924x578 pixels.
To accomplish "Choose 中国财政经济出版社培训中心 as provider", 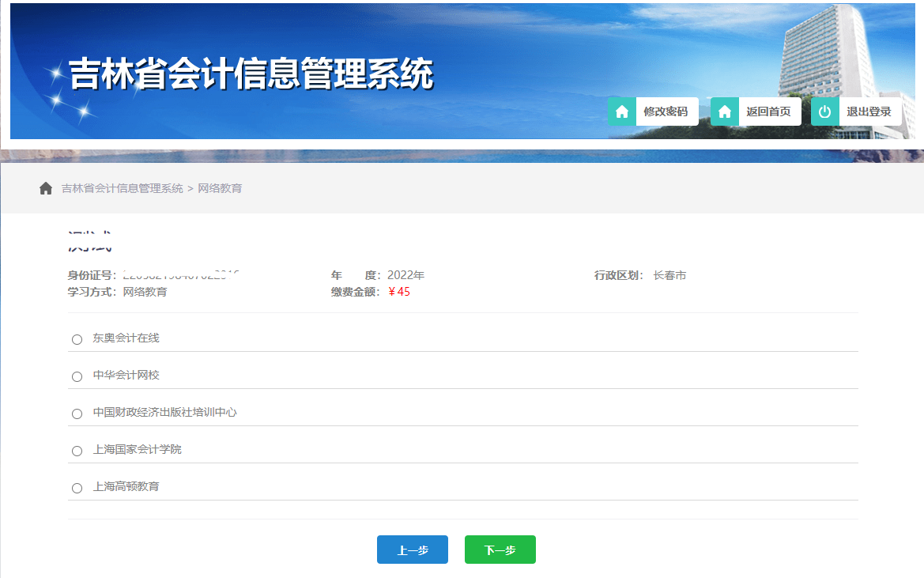I will tap(77, 413).
